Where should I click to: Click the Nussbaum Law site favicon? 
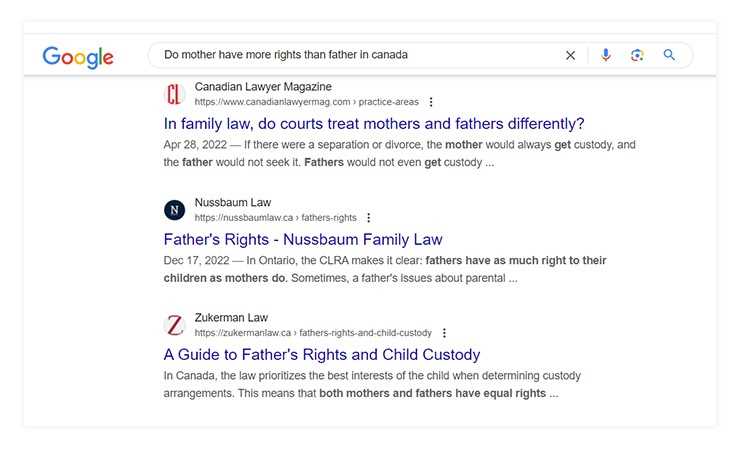click(x=175, y=210)
